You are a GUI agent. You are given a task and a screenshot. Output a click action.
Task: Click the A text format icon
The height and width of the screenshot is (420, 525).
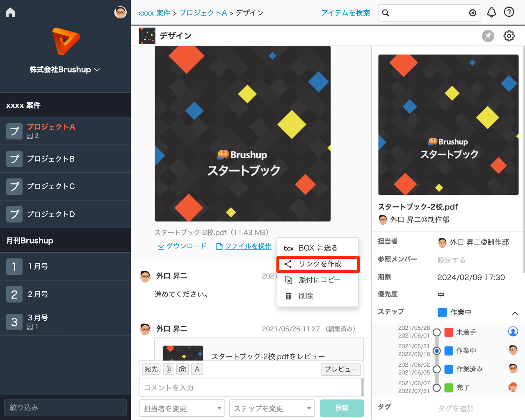click(x=197, y=369)
